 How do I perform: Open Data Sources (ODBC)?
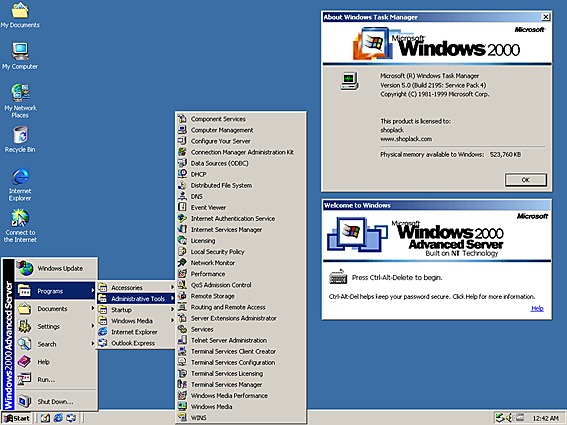point(241,163)
